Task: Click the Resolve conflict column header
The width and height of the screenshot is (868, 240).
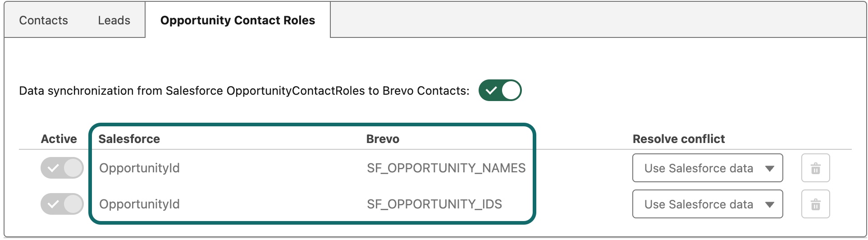Action: tap(678, 139)
